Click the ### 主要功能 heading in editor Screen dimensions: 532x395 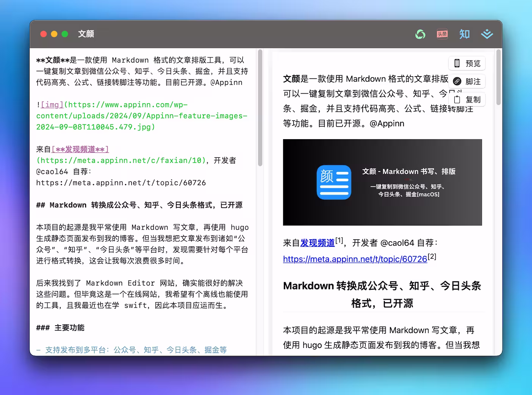[60, 328]
